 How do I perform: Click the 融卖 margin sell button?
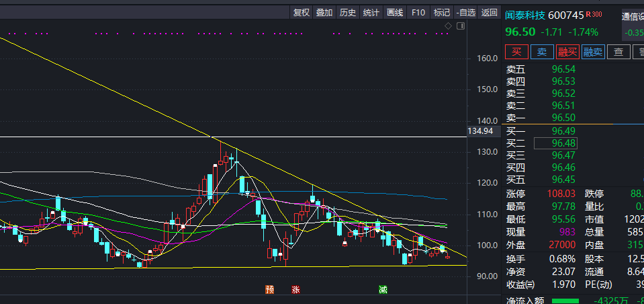pos(593,52)
